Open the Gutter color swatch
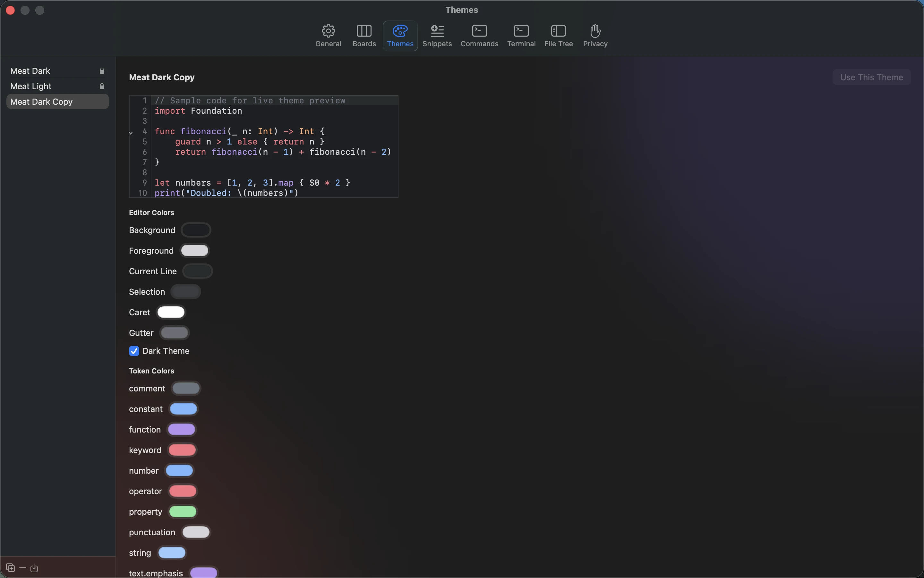This screenshot has height=578, width=924. [175, 333]
